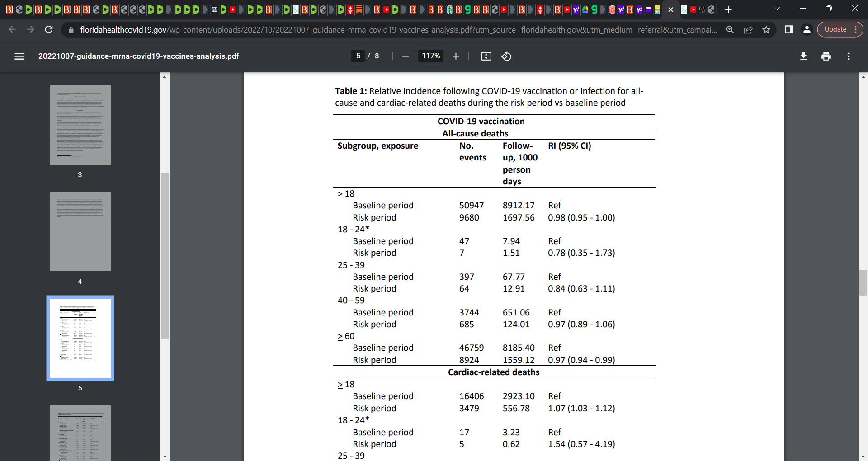This screenshot has height=461, width=868.
Task: Click the value 0.98 (0.95 - 1.00)
Action: [x=581, y=217]
